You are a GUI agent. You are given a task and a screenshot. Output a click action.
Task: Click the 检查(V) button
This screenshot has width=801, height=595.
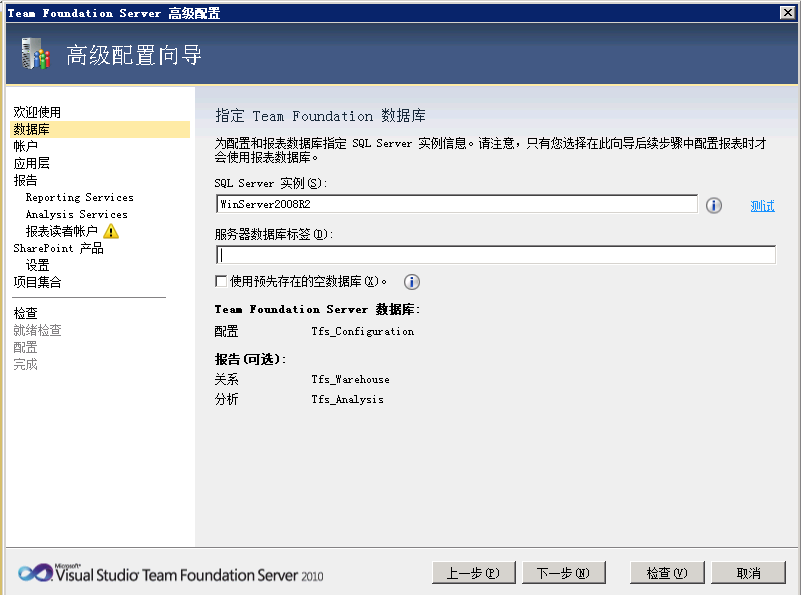coord(667,573)
